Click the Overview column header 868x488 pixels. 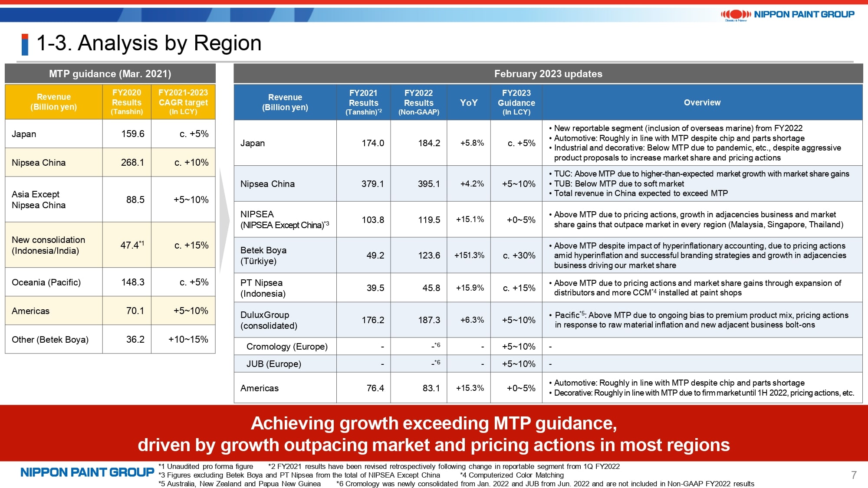click(x=702, y=102)
